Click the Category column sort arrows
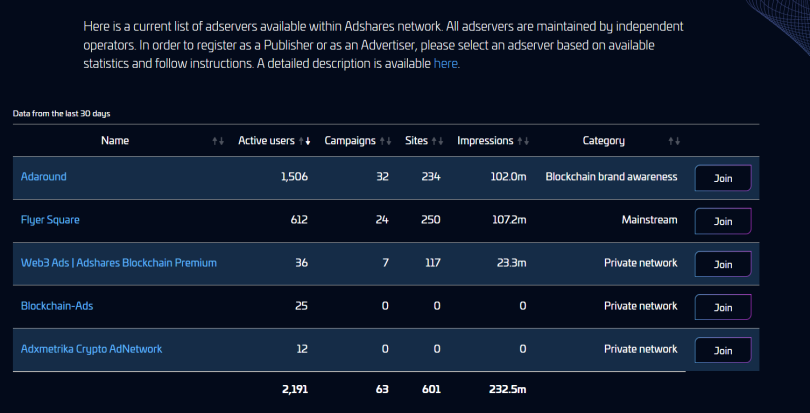Viewport: 810px width, 413px height. click(674, 141)
